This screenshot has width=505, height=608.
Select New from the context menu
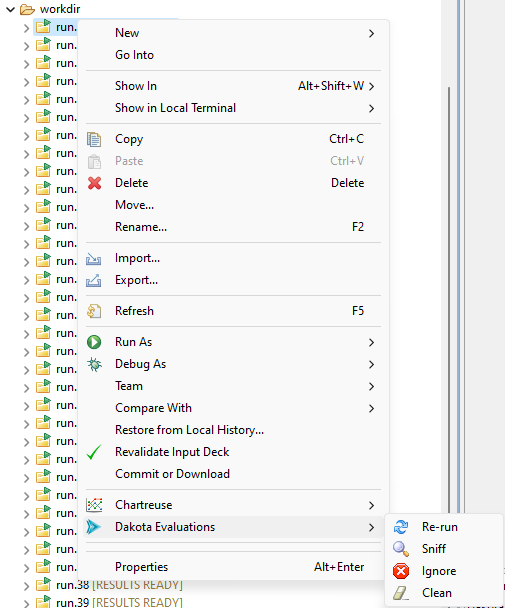click(x=233, y=33)
